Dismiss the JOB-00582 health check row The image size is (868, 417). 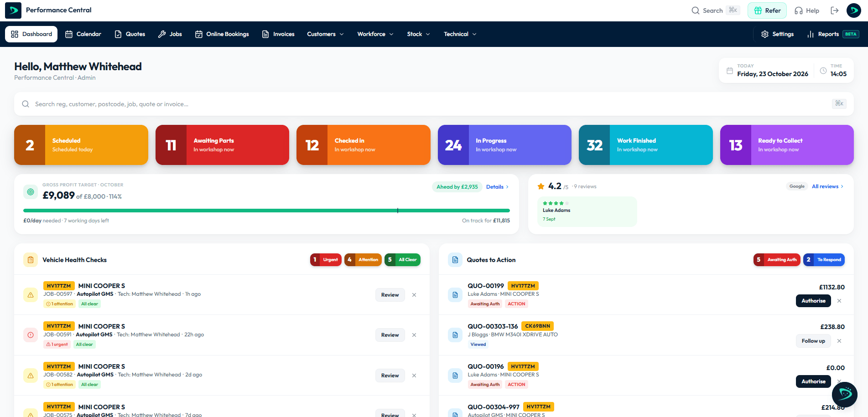point(414,376)
